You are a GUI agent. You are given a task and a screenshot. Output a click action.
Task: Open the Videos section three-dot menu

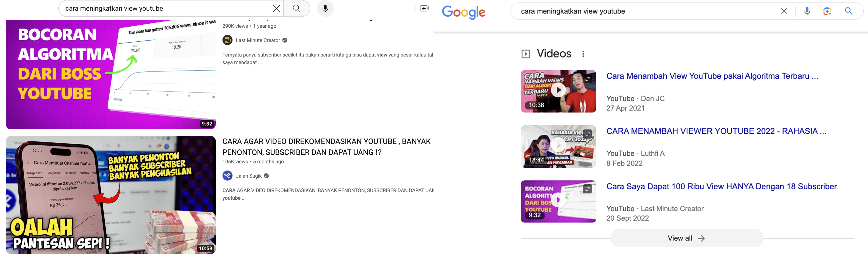click(583, 54)
